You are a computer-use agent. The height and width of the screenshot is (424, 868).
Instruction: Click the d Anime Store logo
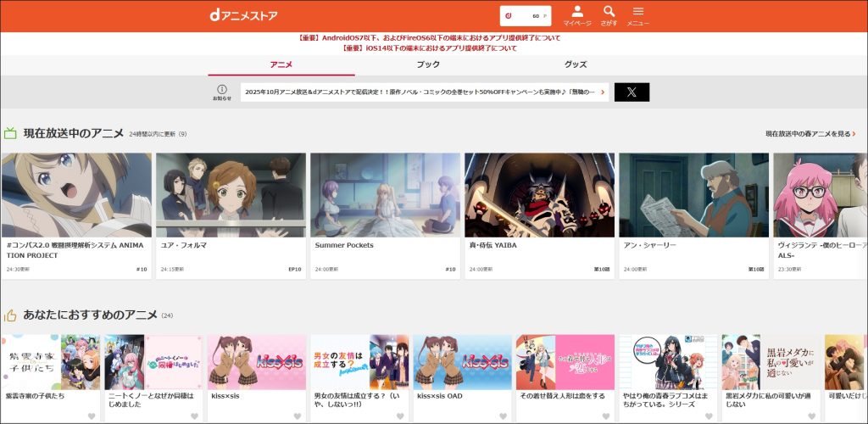[x=243, y=15]
